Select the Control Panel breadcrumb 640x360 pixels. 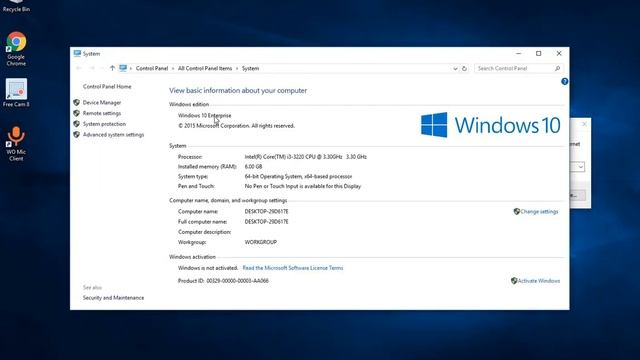point(152,69)
